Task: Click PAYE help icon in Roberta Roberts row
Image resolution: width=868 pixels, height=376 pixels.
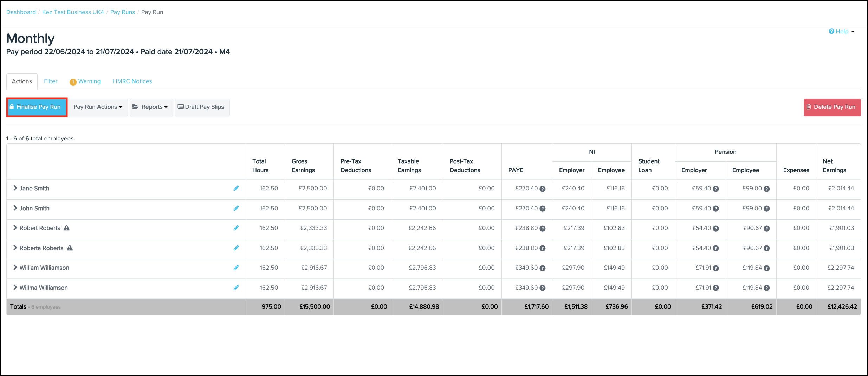Action: point(543,249)
